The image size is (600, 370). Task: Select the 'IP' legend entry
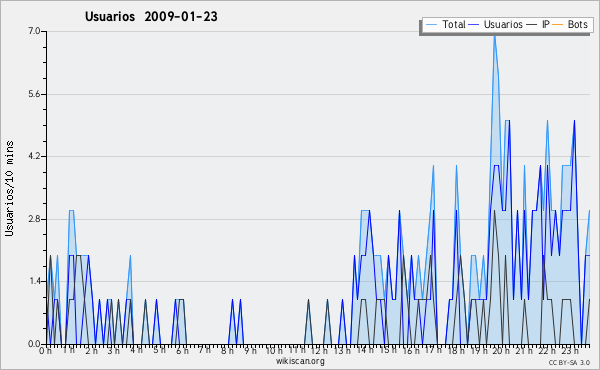click(546, 24)
